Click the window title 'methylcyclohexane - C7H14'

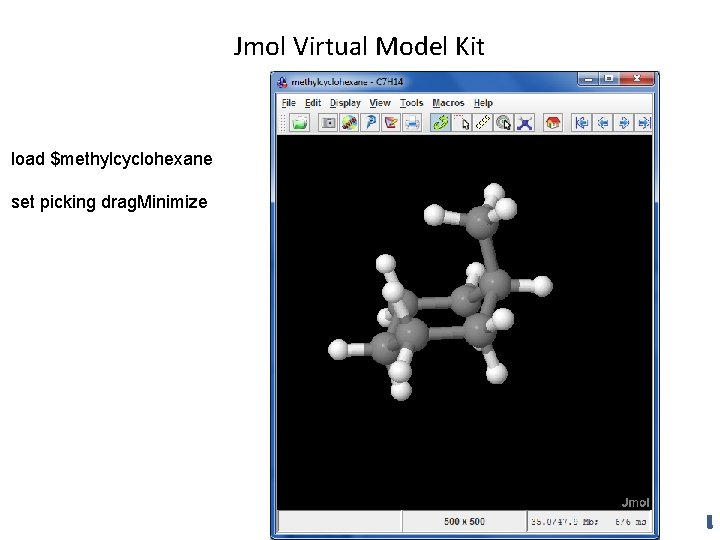(347, 82)
